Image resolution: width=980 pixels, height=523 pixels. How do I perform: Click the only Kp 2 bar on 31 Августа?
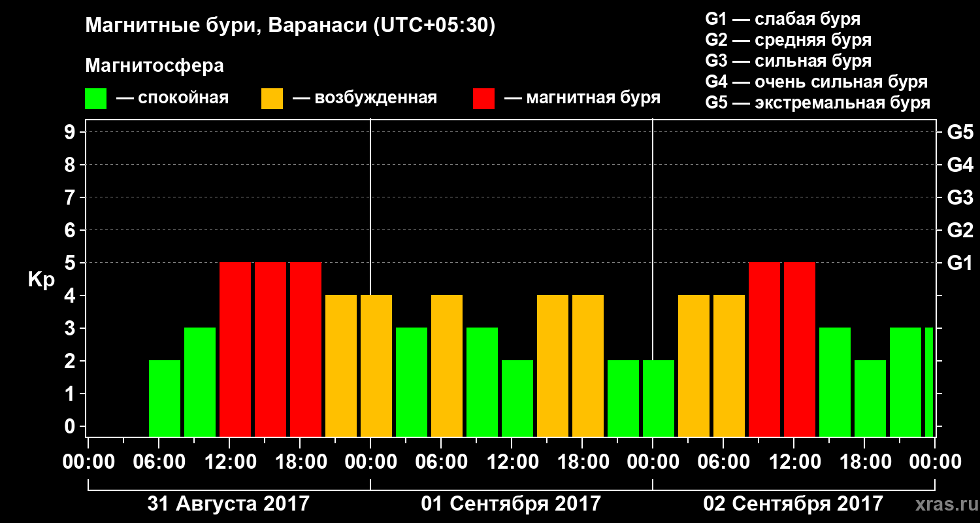tap(165, 398)
